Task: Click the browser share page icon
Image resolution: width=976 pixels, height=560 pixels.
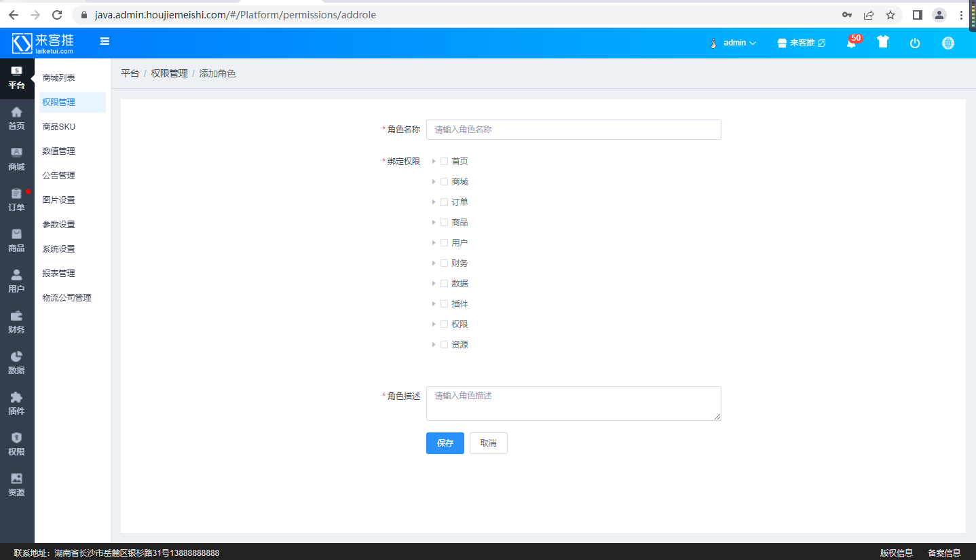Action: point(869,14)
